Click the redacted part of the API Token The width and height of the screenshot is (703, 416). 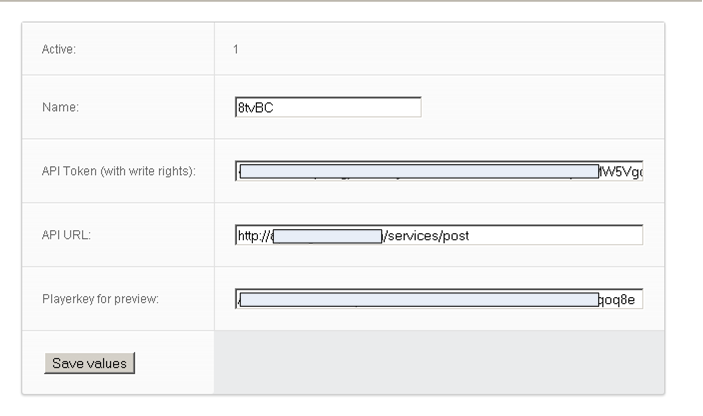point(418,171)
